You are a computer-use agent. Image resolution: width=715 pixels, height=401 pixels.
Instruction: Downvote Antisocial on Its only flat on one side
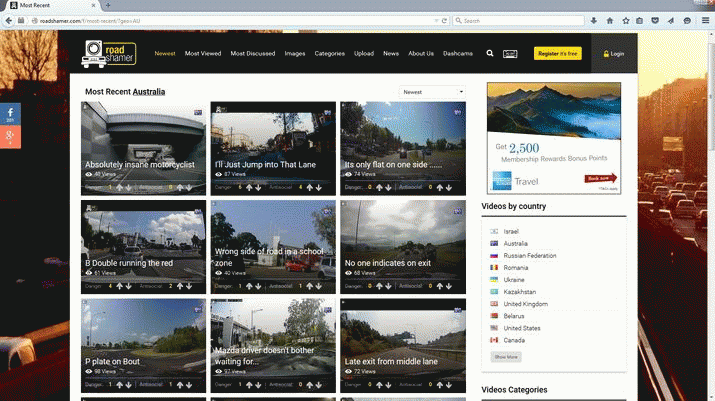click(449, 187)
